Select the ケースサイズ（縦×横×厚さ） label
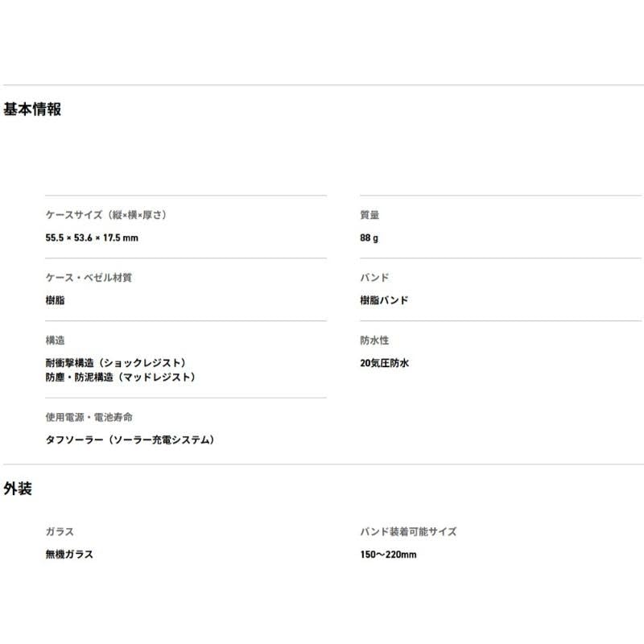 111,215
